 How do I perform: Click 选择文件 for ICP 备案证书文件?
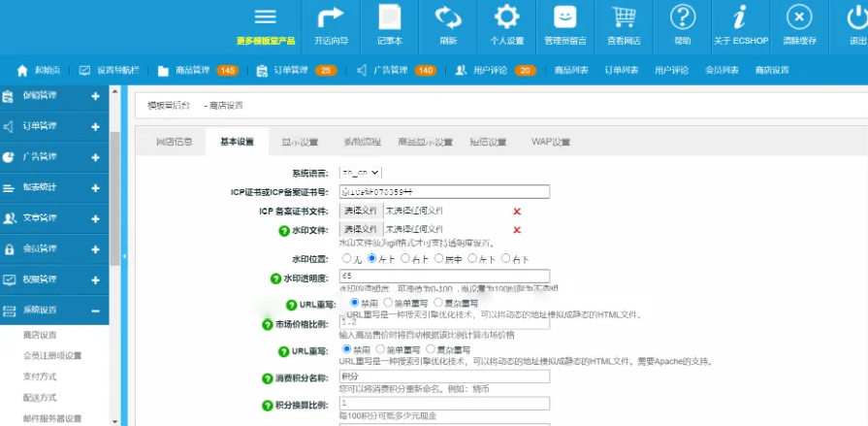pos(361,212)
